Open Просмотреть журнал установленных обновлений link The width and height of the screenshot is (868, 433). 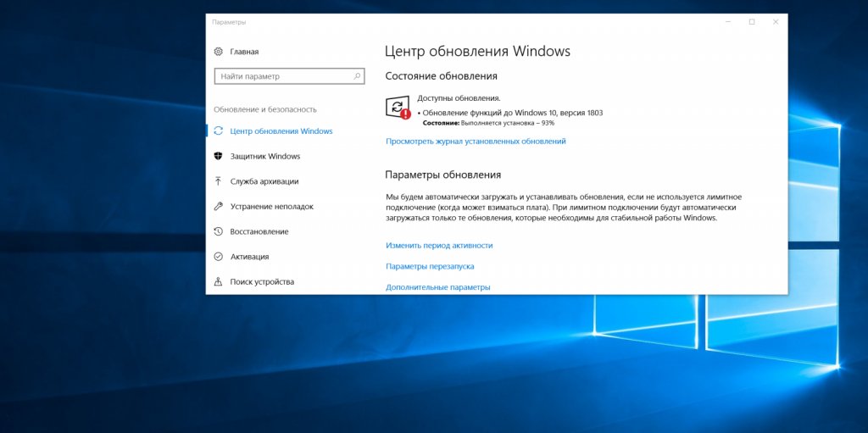[476, 142]
